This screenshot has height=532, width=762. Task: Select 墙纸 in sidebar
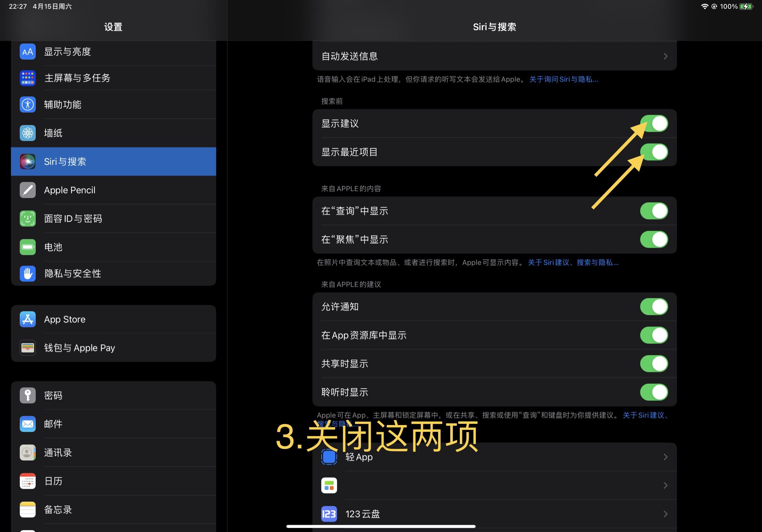click(x=114, y=133)
